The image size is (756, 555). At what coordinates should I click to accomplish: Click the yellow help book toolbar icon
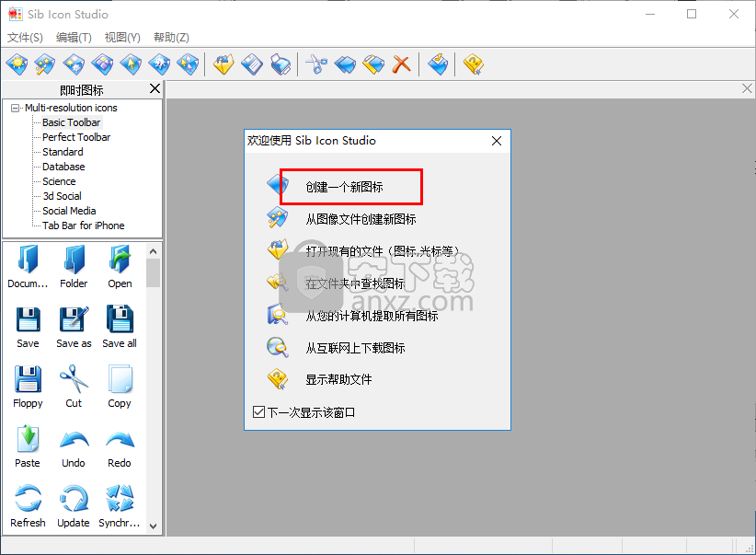tap(474, 64)
